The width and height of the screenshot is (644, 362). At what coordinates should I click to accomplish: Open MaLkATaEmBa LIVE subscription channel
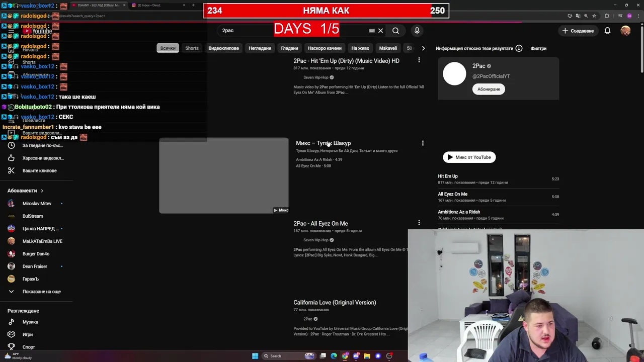[36, 241]
